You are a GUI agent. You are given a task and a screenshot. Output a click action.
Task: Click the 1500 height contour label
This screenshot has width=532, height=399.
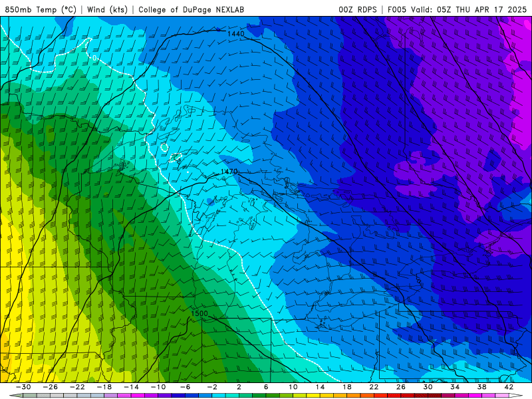(199, 313)
